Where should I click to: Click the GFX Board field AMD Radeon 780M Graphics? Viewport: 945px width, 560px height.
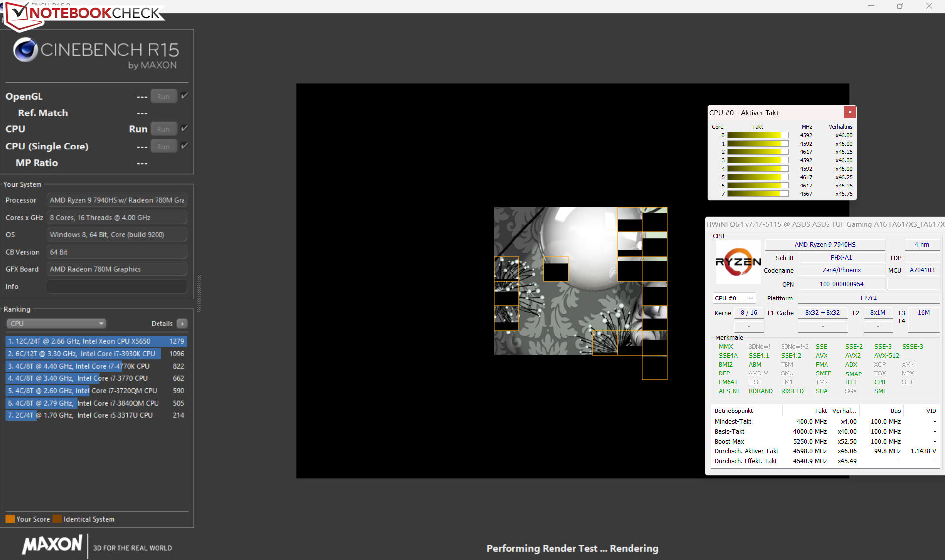click(x=117, y=269)
